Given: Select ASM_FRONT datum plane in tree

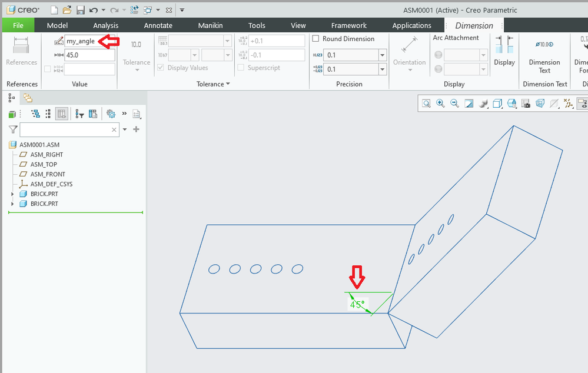Looking at the screenshot, I should (x=48, y=174).
